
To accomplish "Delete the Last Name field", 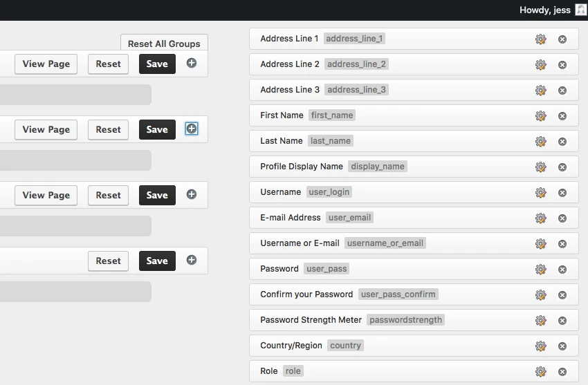I will pyautogui.click(x=562, y=142).
